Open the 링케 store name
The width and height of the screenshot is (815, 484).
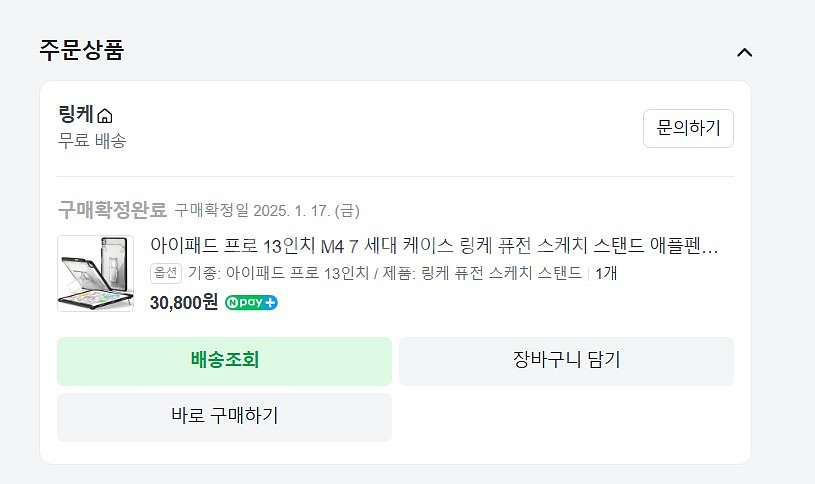(76, 115)
